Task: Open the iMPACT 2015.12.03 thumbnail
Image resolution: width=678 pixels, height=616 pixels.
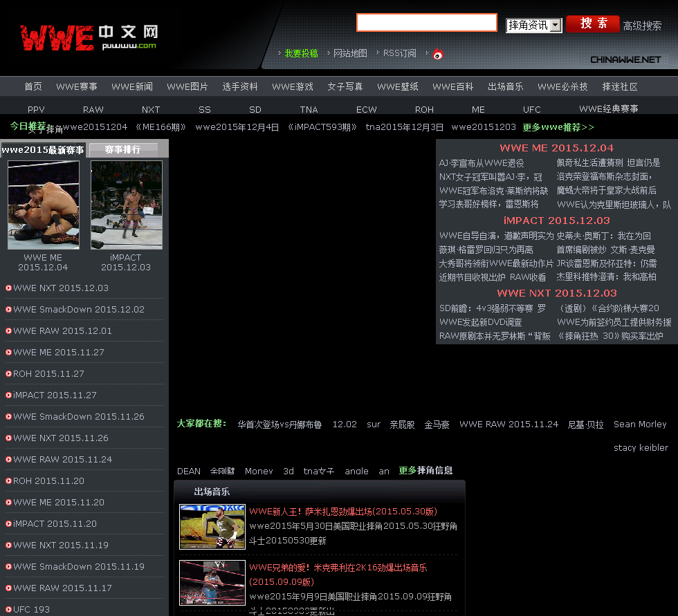Action: (126, 205)
